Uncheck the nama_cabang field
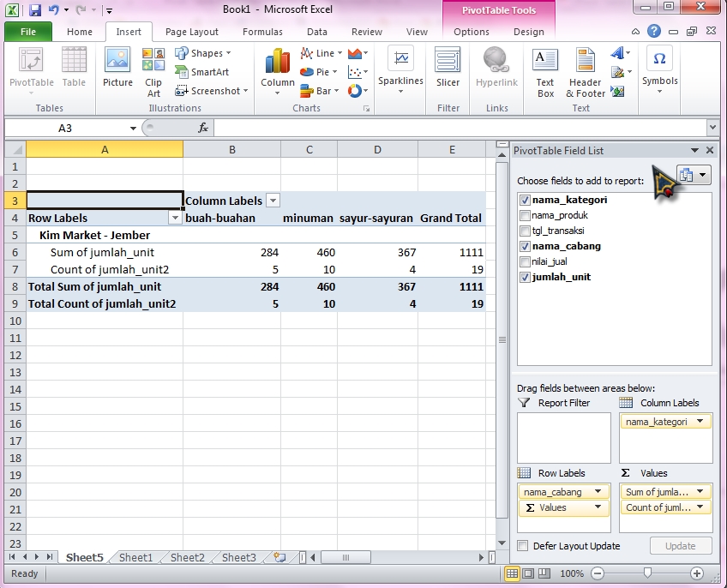 pos(526,245)
